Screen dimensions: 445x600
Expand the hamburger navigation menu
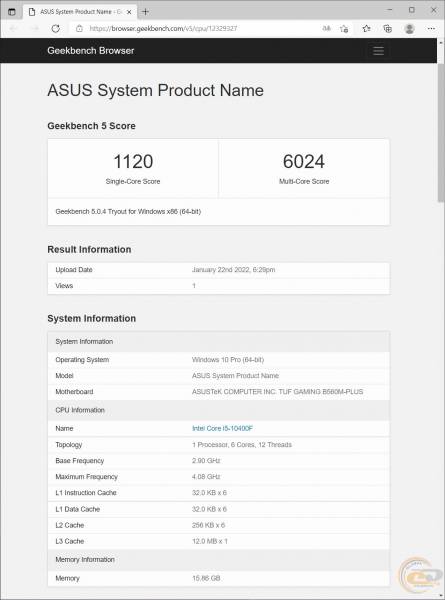pos(378,51)
